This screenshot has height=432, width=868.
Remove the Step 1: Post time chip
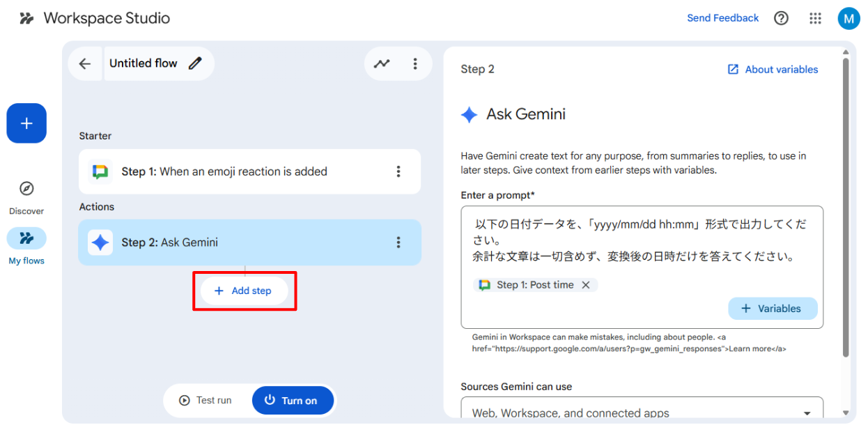[x=586, y=285]
